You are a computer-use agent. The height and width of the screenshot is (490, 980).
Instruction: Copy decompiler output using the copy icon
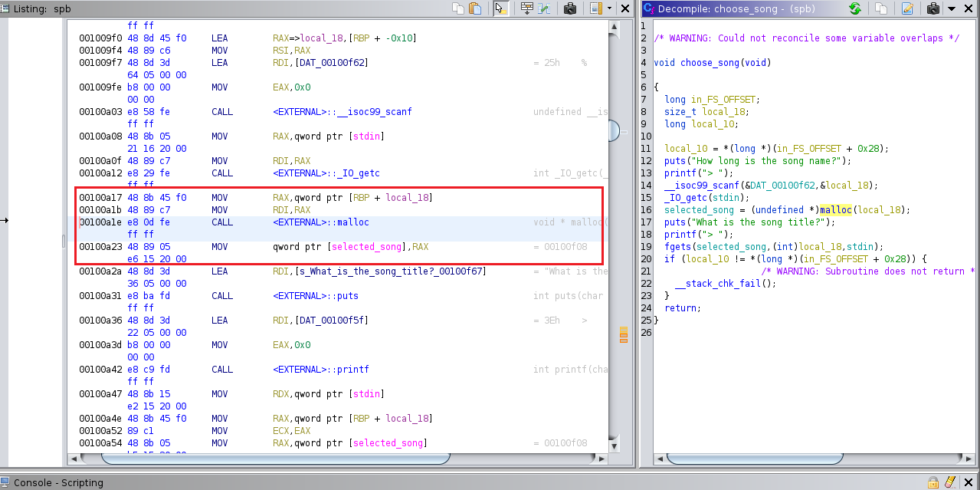pos(881,8)
